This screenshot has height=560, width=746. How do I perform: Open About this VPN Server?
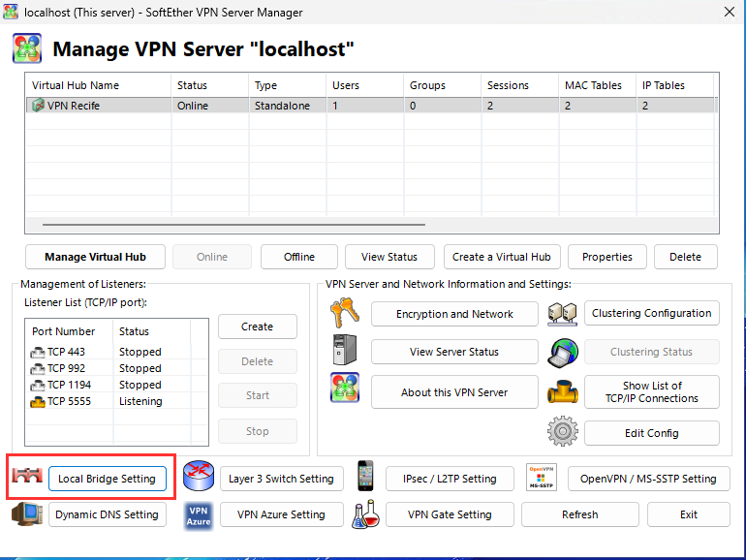pyautogui.click(x=454, y=392)
